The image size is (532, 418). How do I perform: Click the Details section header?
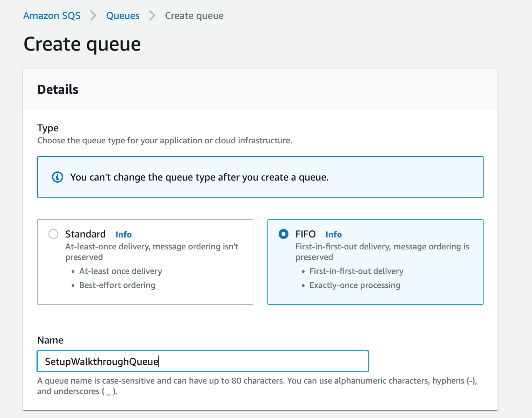58,90
